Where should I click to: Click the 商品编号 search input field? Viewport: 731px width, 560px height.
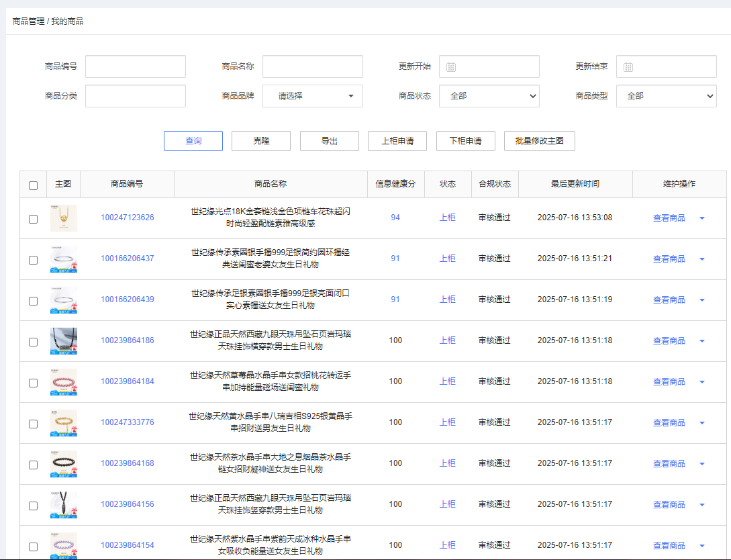pyautogui.click(x=136, y=66)
